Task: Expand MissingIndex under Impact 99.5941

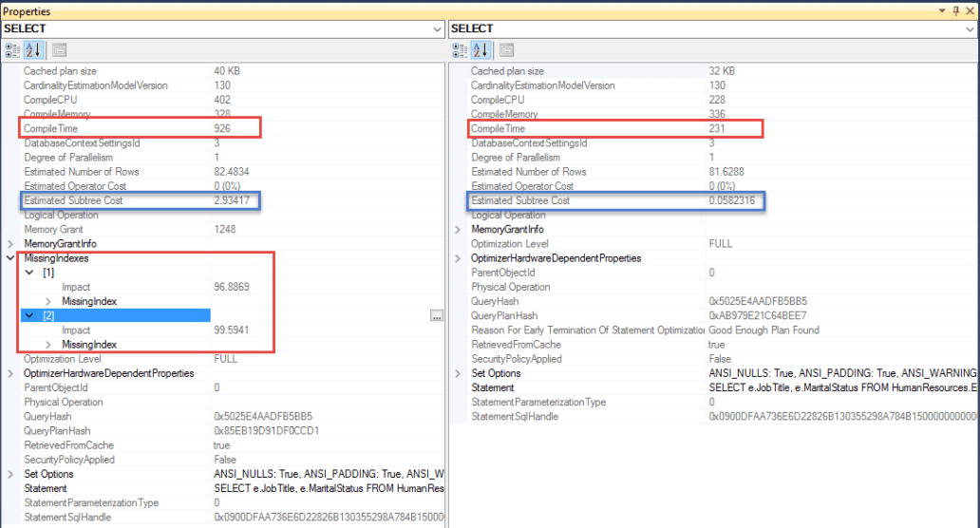Action: coord(48,345)
